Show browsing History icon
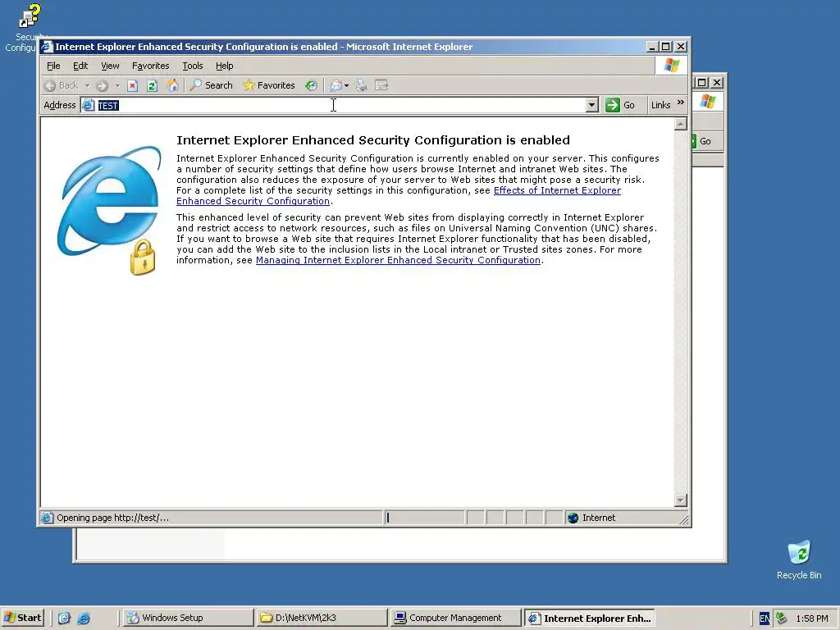The image size is (840, 630). [311, 85]
